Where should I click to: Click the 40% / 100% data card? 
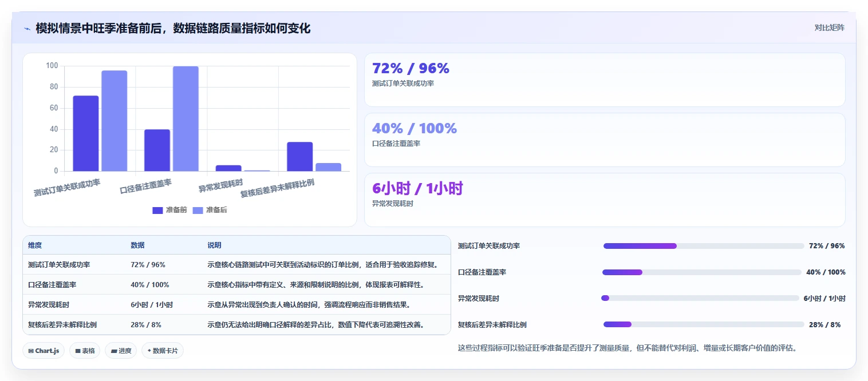605,140
